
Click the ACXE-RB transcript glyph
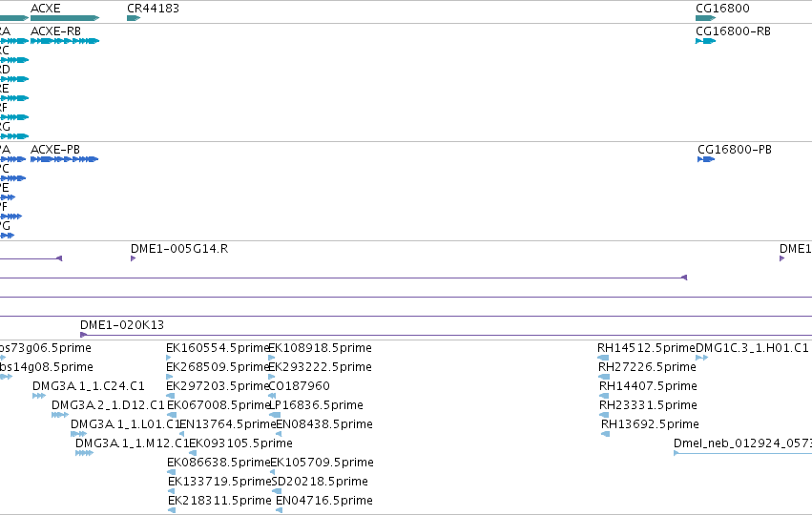[x=65, y=41]
